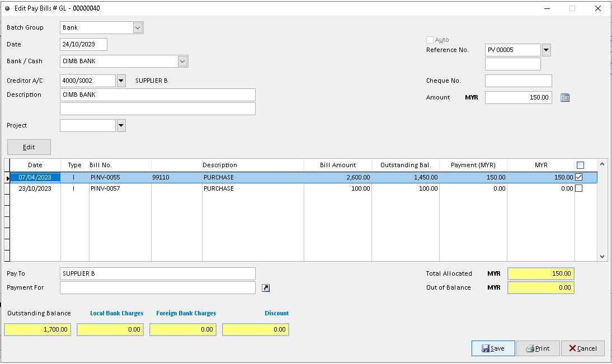This screenshot has width=612, height=364.
Task: Click the window icon in the title bar
Action: (7, 8)
